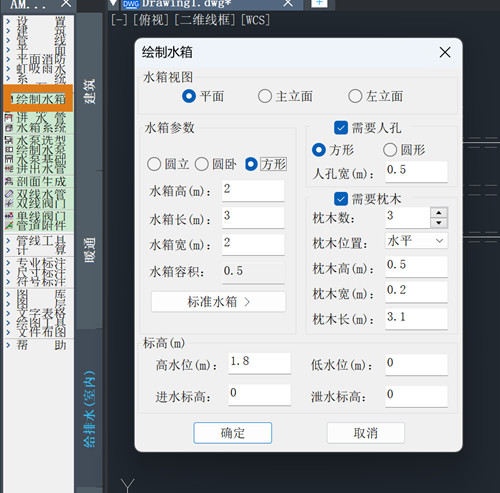Click the 水泵基础 tool icon
The image size is (500, 493).
pyautogui.click(x=9, y=159)
